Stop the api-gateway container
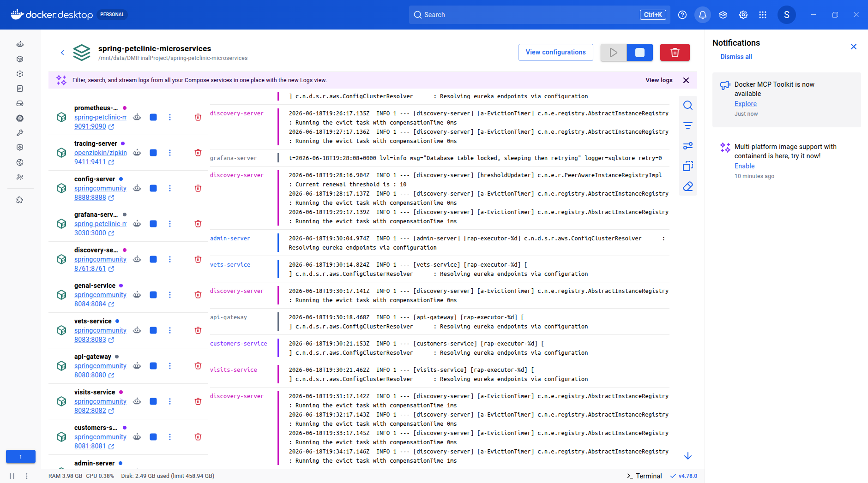868x483 pixels. pos(153,366)
